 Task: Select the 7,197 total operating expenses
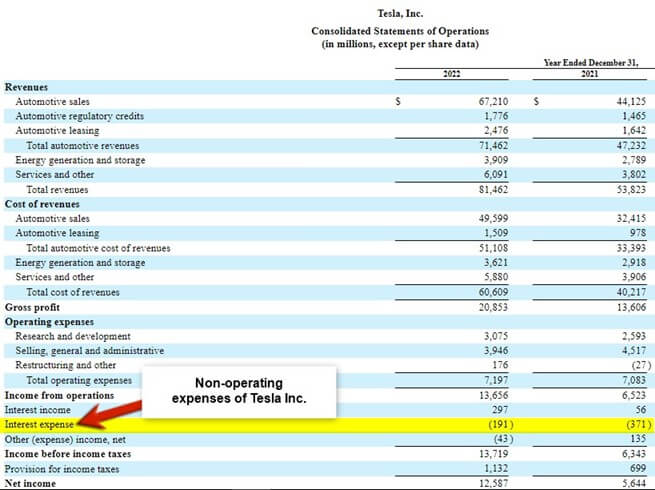pyautogui.click(x=496, y=381)
